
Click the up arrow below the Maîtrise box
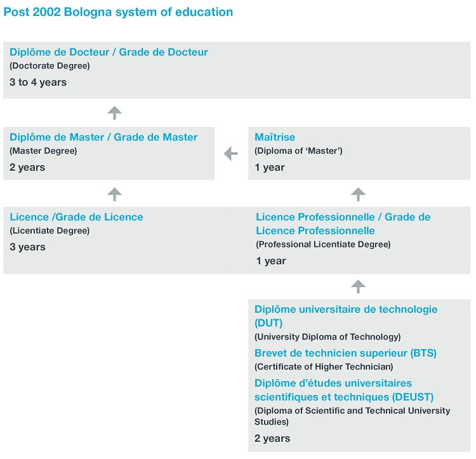359,194
